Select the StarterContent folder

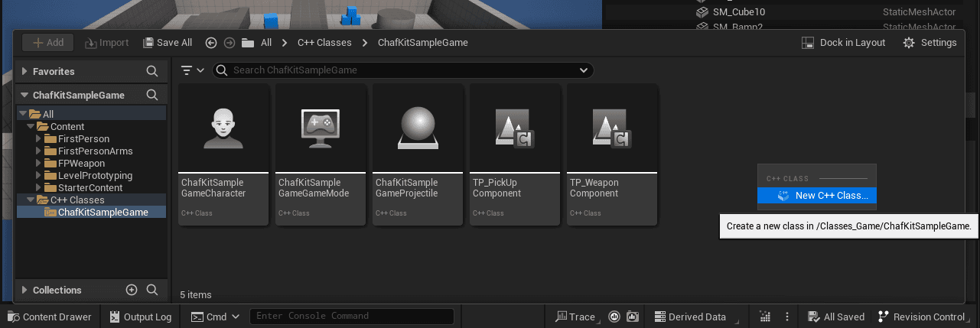point(91,187)
